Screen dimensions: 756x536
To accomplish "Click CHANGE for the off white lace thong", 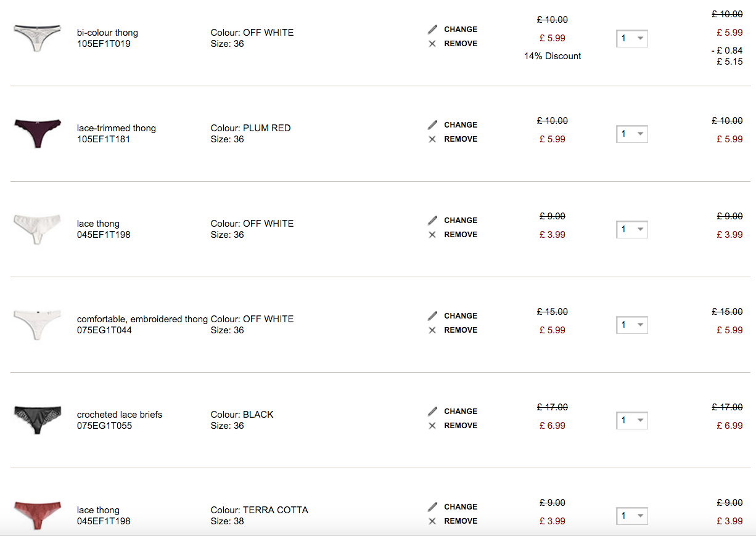I will pyautogui.click(x=460, y=220).
